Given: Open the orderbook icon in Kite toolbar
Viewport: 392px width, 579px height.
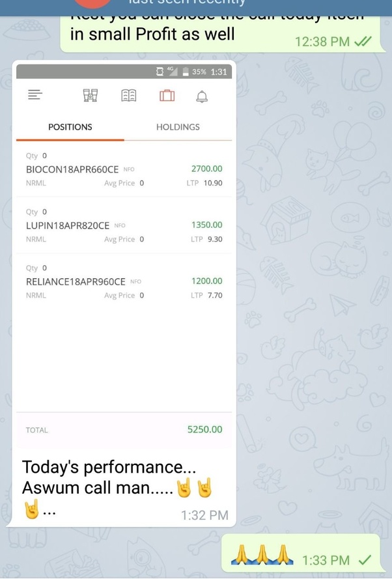Looking at the screenshot, I should click(x=128, y=94).
